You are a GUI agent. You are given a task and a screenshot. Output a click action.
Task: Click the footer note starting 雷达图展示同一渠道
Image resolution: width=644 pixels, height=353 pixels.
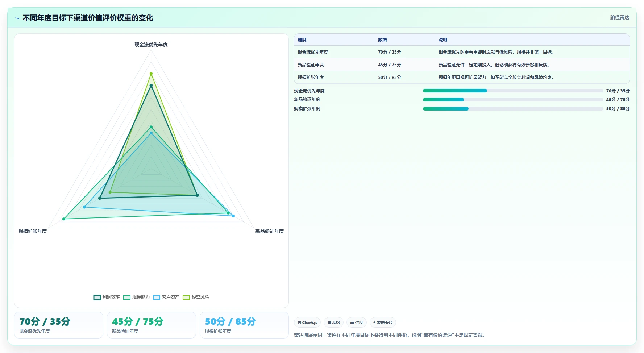click(x=390, y=335)
